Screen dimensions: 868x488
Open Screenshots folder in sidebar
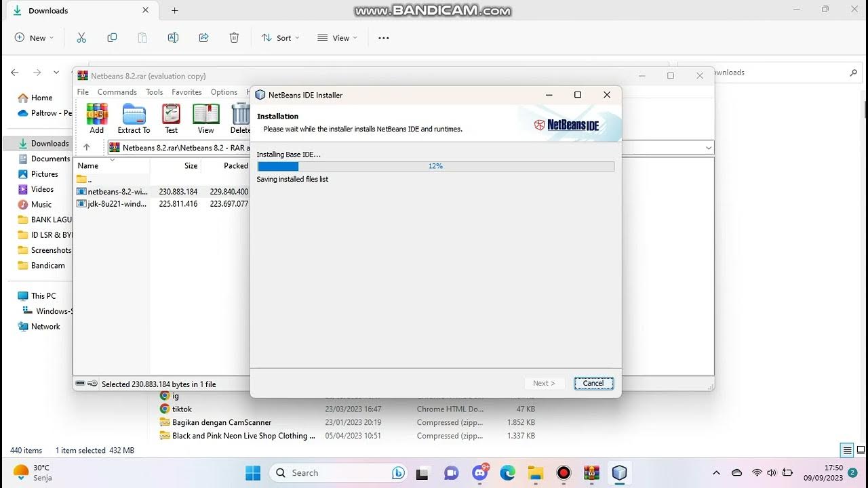pos(44,250)
